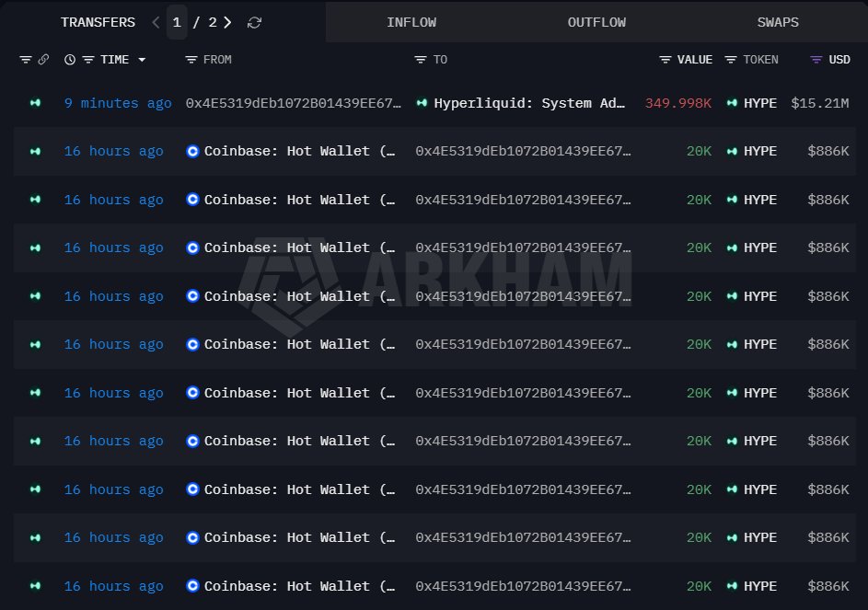Image resolution: width=868 pixels, height=610 pixels.
Task: Open the '9 minutes ago' transaction link
Action: [117, 103]
